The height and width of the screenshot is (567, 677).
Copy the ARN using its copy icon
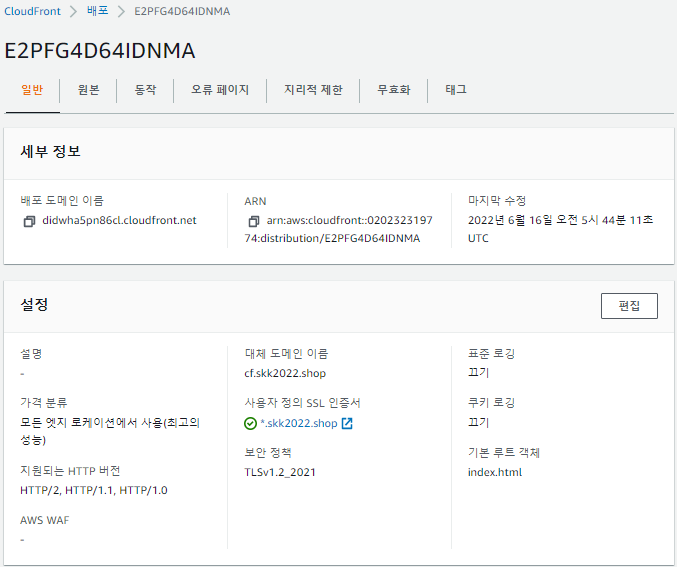253,222
